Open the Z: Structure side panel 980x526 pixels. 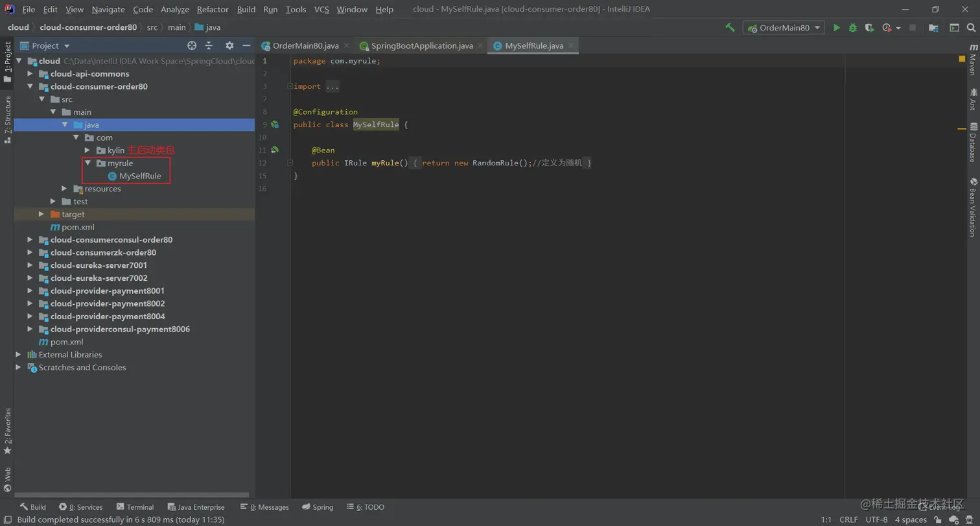pos(7,119)
